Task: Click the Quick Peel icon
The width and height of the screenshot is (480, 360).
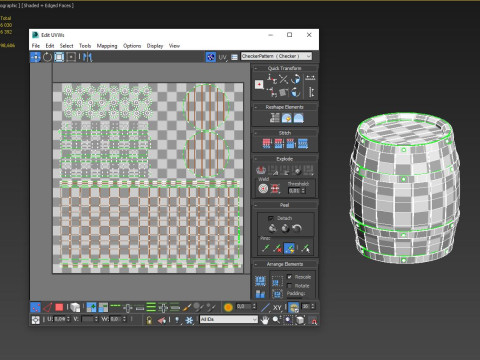Action: point(272,228)
